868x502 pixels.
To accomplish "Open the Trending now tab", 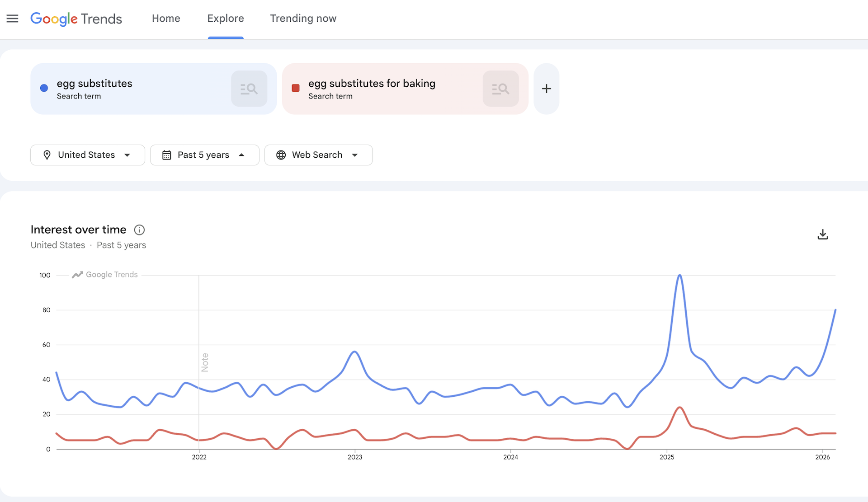I will [303, 19].
